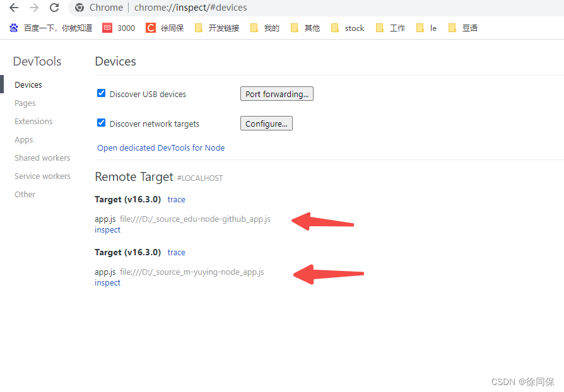Click the Chrome logo icon in the address bar
564x392 pixels.
pos(79,8)
